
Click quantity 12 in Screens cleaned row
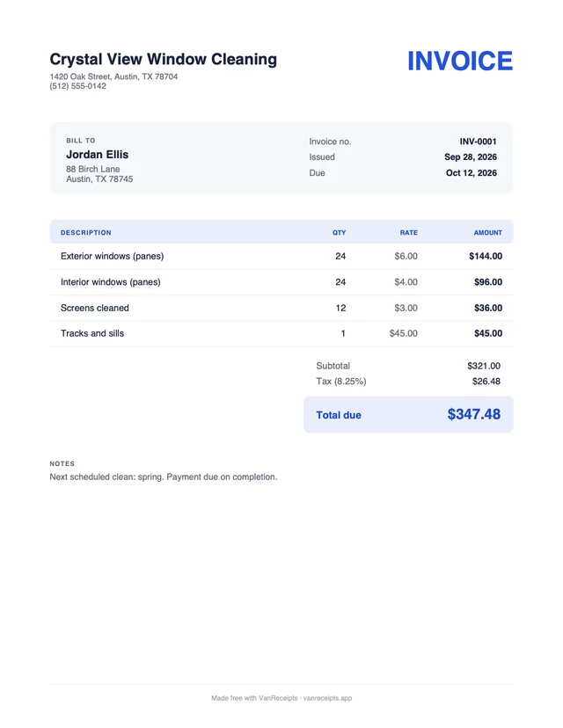point(340,308)
